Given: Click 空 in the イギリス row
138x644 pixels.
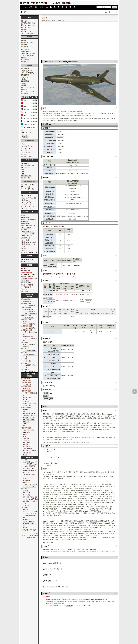Looking at the screenshot, I should click(x=32, y=109).
